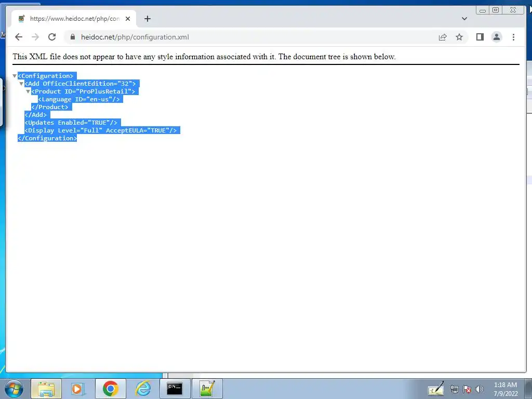Switch to Chrome in the taskbar
The image size is (532, 399).
click(110, 389)
